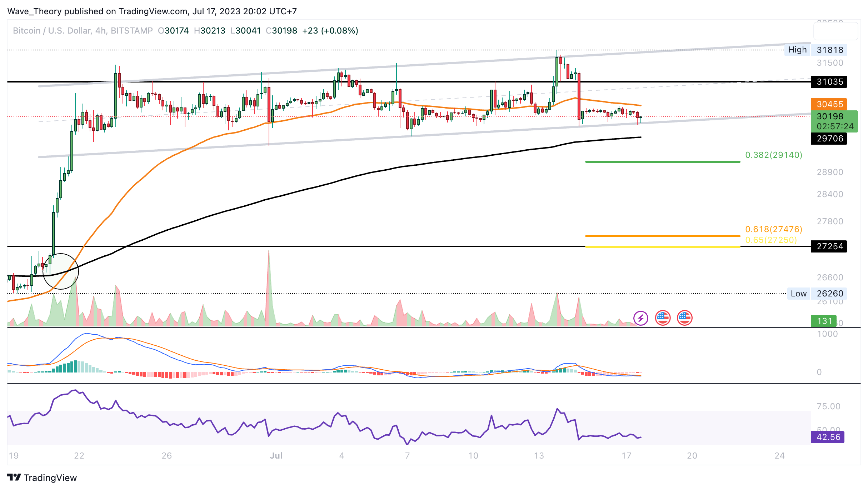Click the current price 30198 countdown label
The height and width of the screenshot is (490, 868).
(834, 121)
